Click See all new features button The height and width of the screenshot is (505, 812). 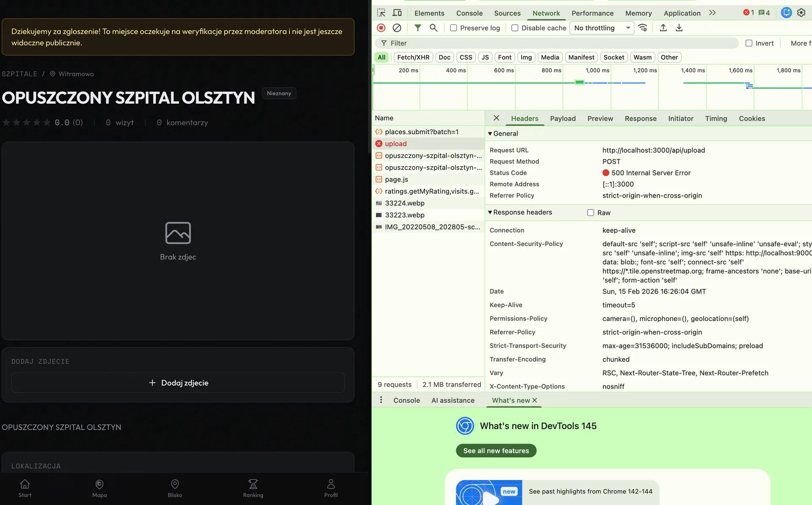pyautogui.click(x=496, y=451)
